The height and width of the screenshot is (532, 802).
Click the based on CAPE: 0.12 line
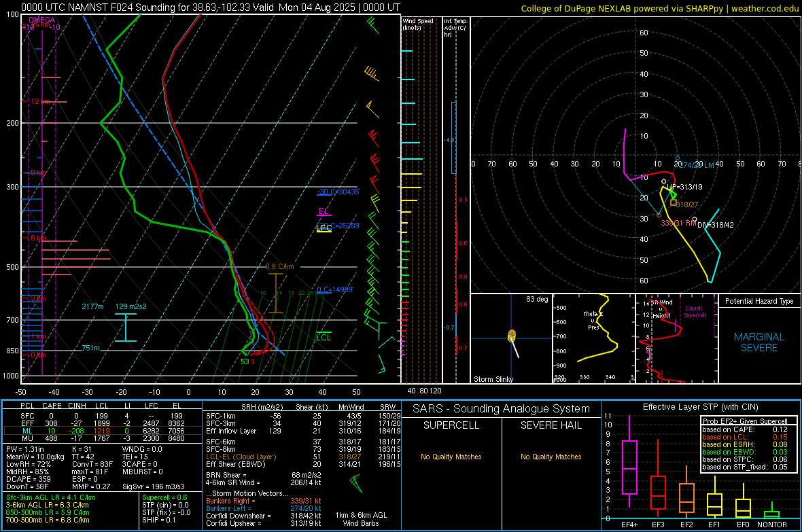click(745, 429)
